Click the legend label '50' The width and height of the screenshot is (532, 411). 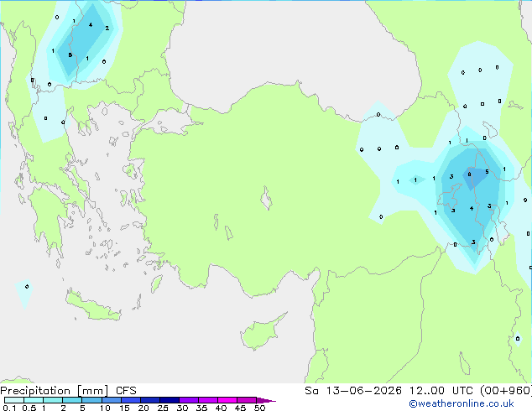pyautogui.click(x=259, y=408)
